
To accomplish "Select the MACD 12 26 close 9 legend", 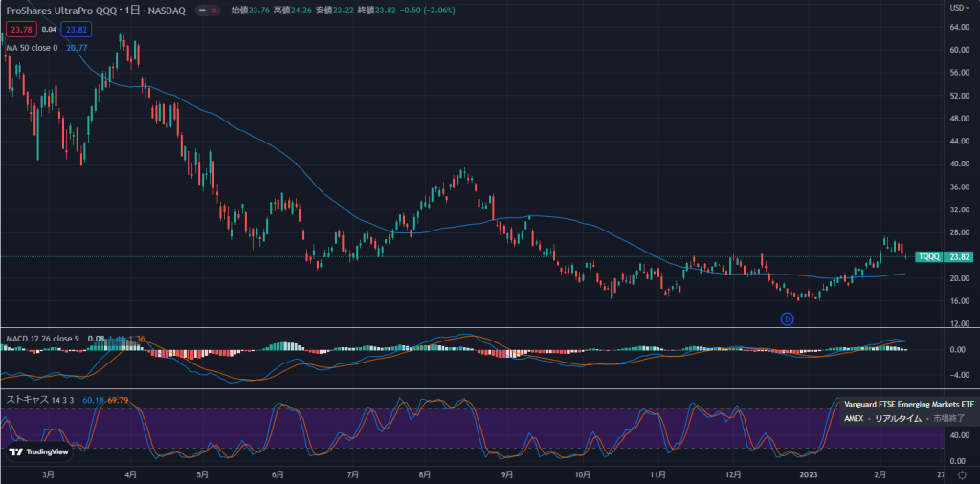I will [x=42, y=339].
